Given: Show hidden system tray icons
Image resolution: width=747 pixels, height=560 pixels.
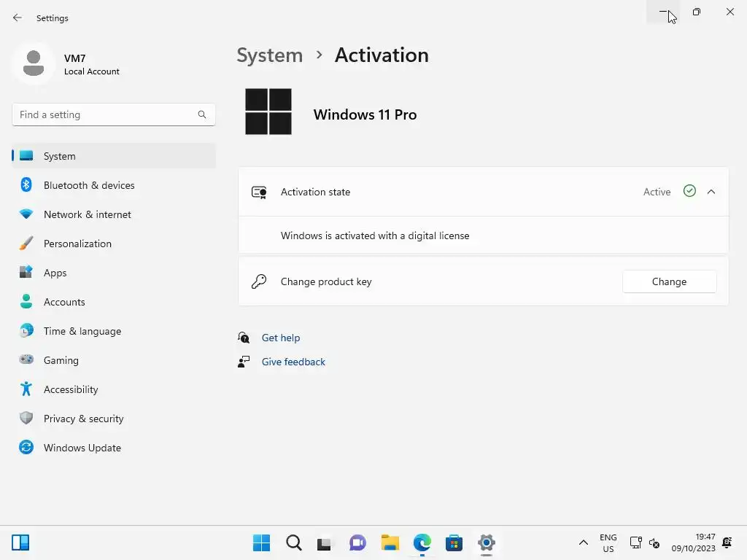Looking at the screenshot, I should [x=583, y=542].
